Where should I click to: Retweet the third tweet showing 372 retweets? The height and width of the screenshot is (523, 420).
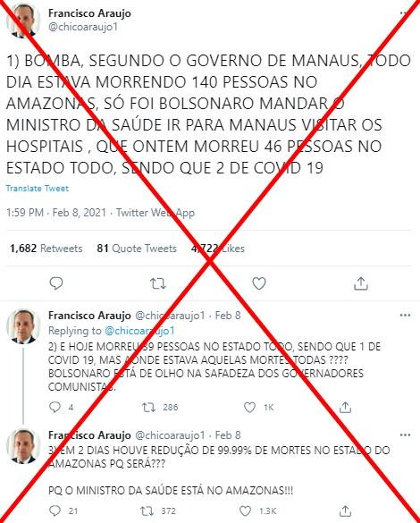147,511
